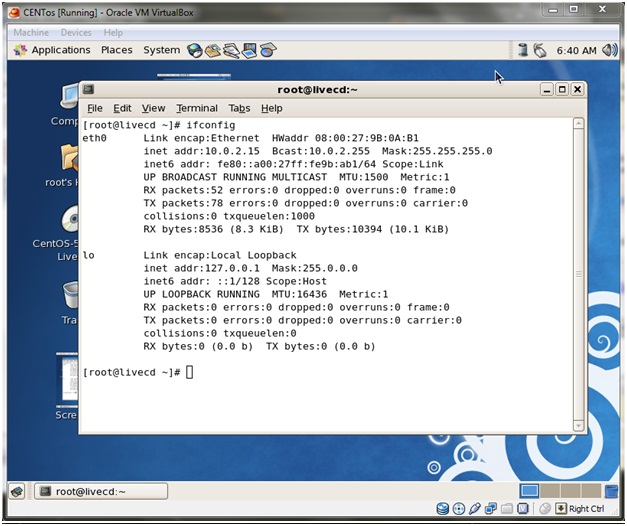Minimize the root@livecd terminal window
Viewport: 627px width, 526px height.
tap(547, 90)
